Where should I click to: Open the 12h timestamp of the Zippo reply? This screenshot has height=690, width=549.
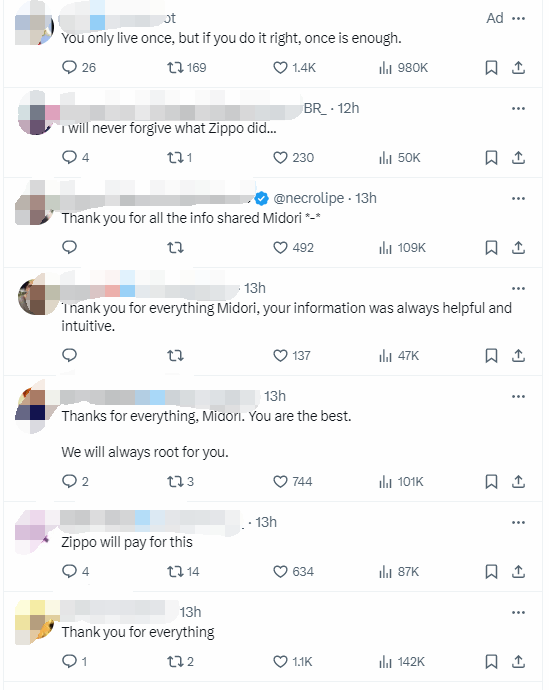tap(348, 108)
